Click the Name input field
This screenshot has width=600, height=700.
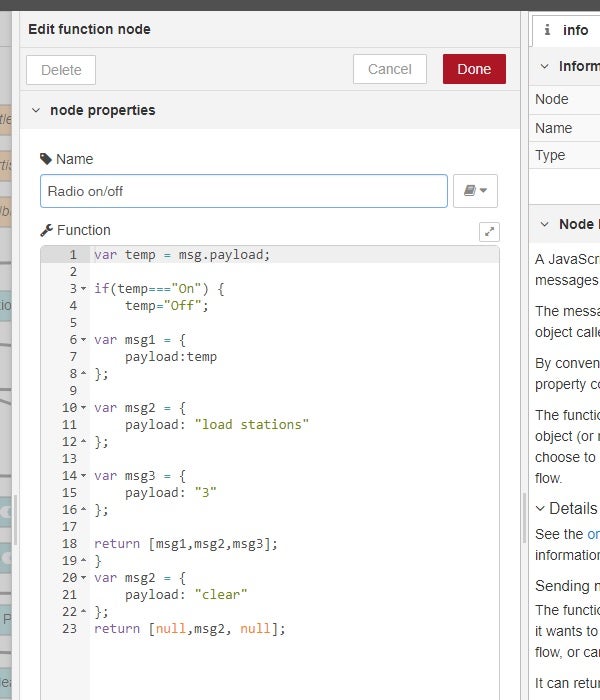(244, 191)
